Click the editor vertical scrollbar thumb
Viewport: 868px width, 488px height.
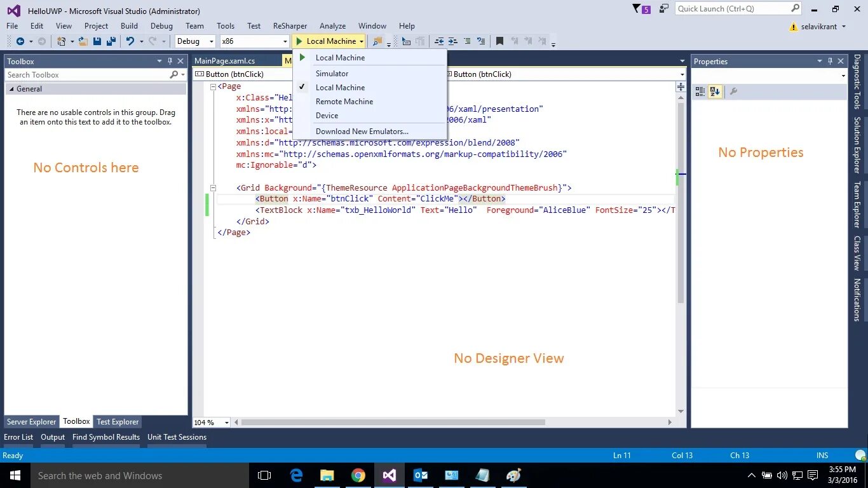coord(681,202)
